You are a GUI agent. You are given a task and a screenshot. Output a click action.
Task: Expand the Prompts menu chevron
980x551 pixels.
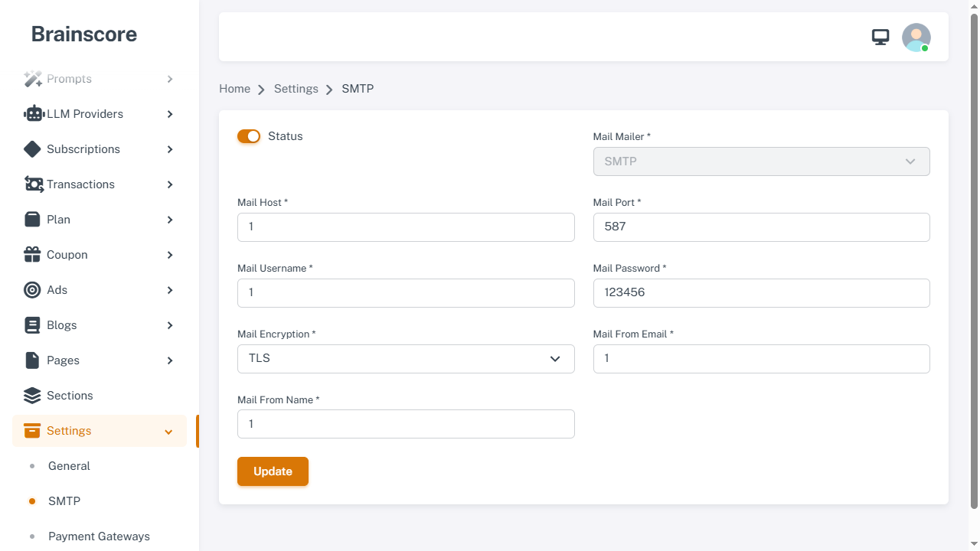point(170,79)
